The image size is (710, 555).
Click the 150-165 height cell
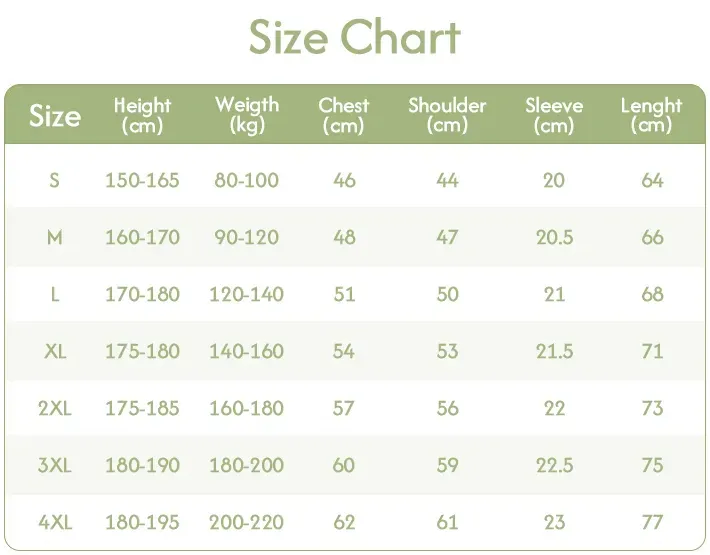[142, 181]
